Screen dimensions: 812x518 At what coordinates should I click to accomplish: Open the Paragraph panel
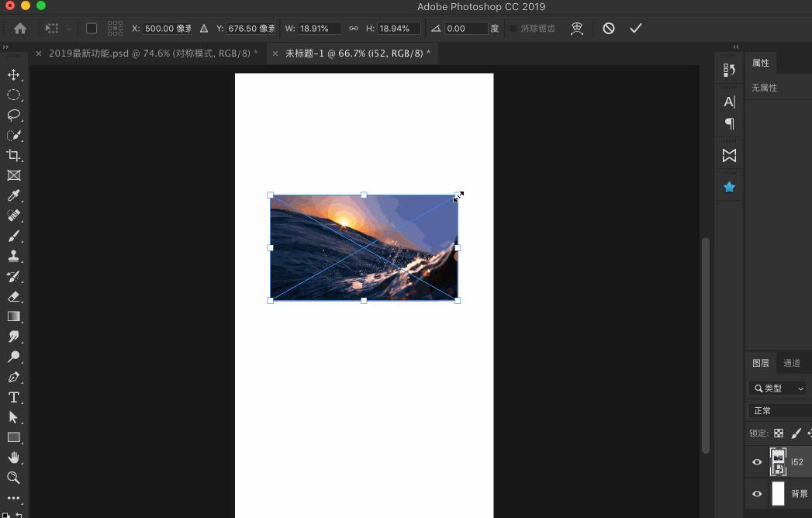click(728, 124)
